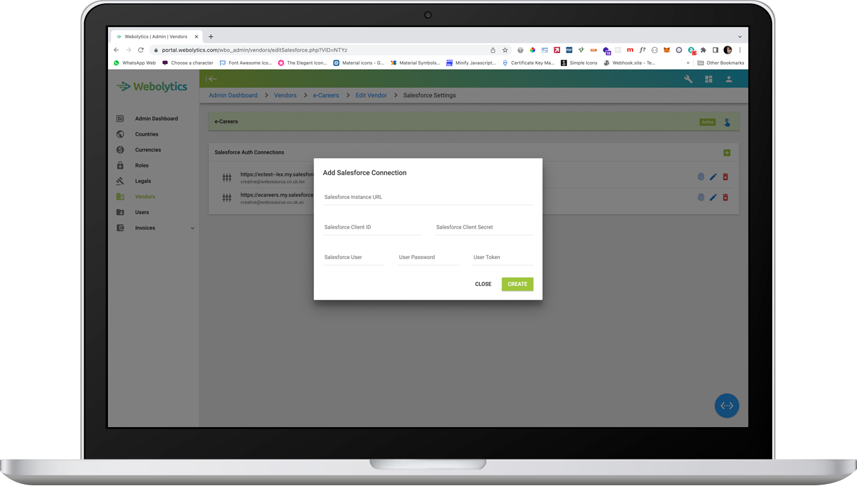Go back via the Admin Dashboard breadcrumb link

(233, 95)
